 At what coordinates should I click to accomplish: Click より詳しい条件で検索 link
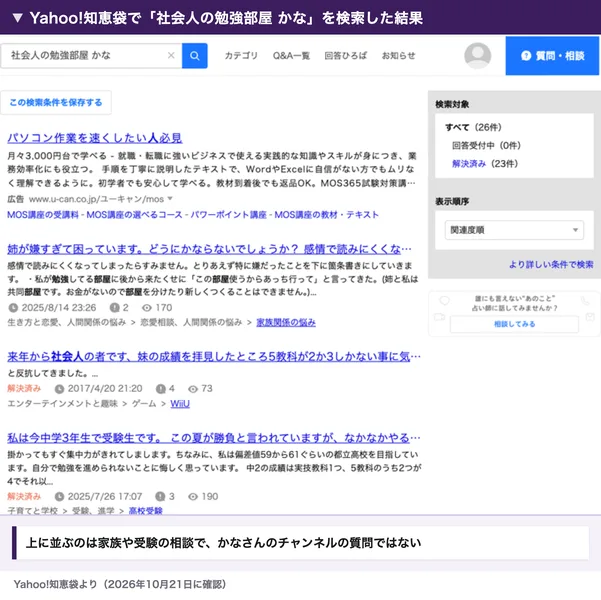point(551,265)
